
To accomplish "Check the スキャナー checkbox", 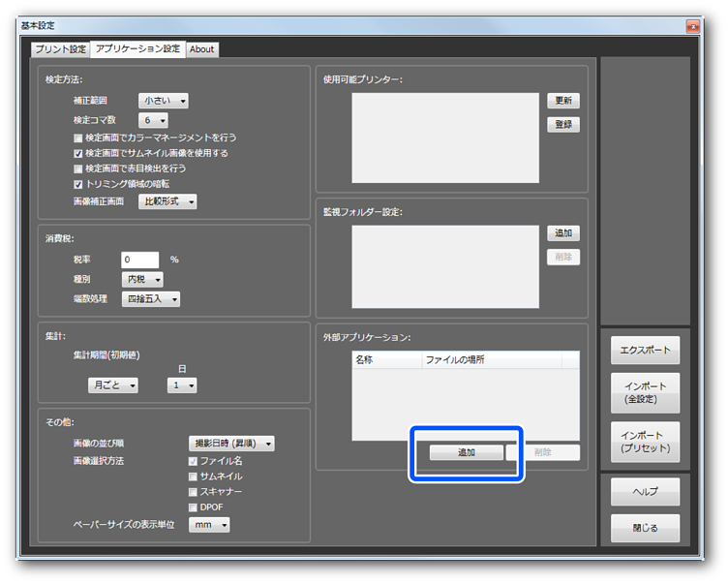I will click(x=193, y=492).
